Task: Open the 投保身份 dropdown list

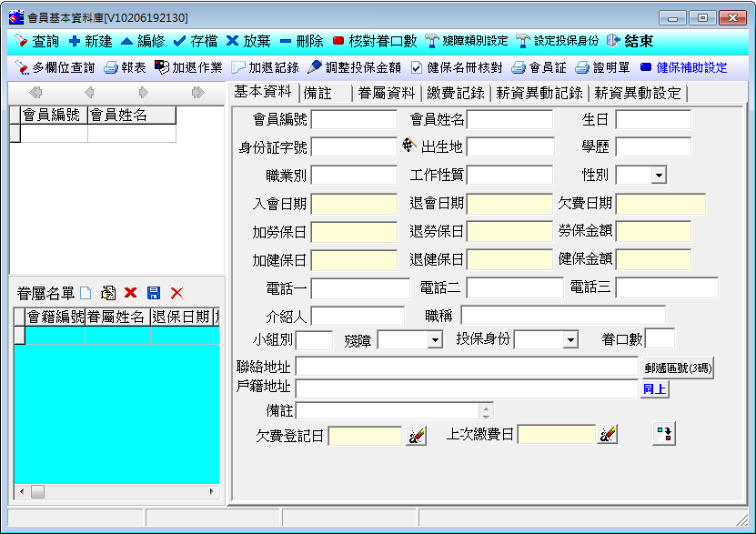Action: click(570, 340)
